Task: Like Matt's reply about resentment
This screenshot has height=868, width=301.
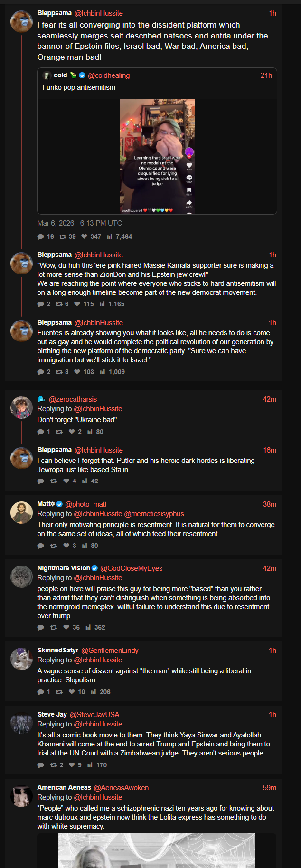Action: [66, 546]
